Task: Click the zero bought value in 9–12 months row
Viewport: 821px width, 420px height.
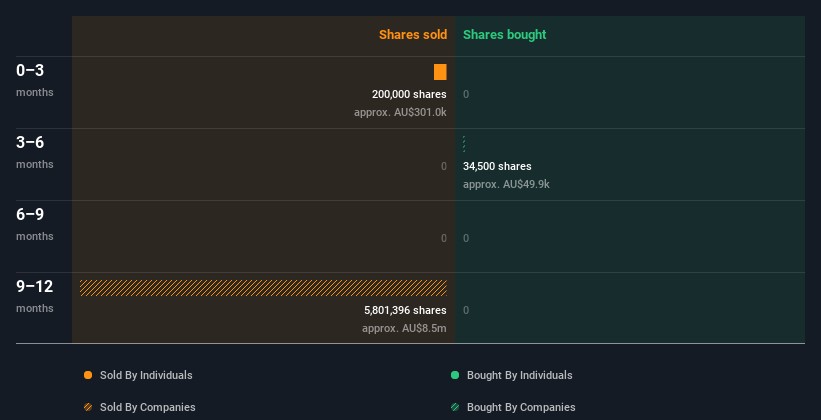Action: click(466, 310)
